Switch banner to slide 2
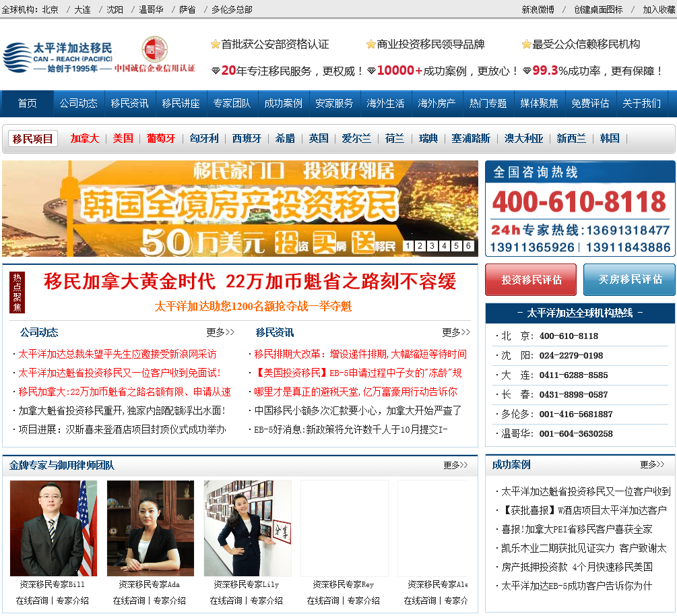The height and width of the screenshot is (616, 677). (420, 246)
